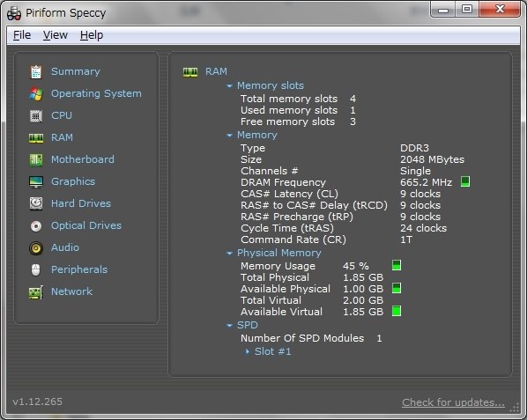Screen dimensions: 527x420
Task: Click the 2048 MBytes size value
Action: tap(432, 159)
